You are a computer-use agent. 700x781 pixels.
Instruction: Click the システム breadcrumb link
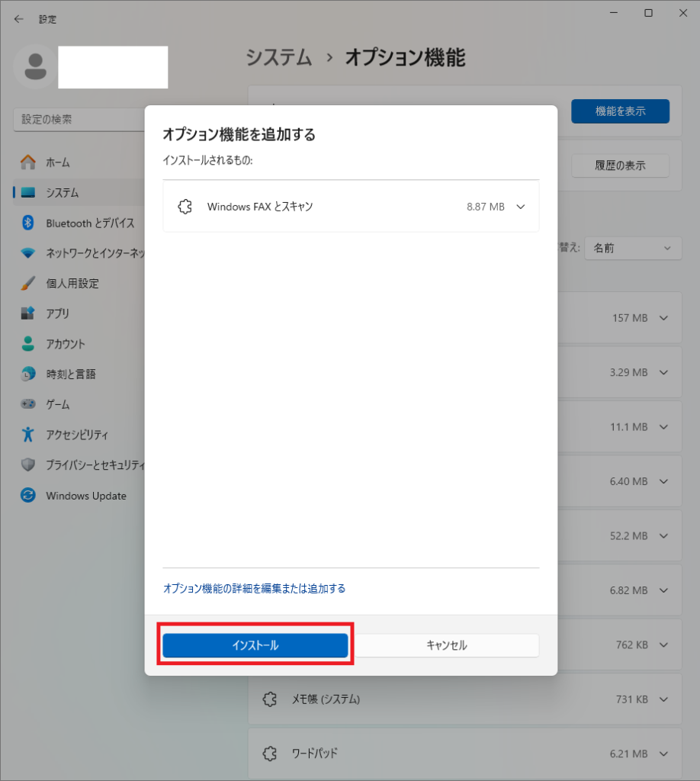279,57
